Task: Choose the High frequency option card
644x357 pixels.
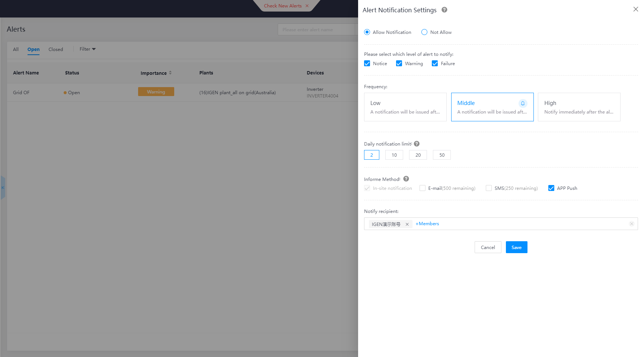Action: [579, 107]
